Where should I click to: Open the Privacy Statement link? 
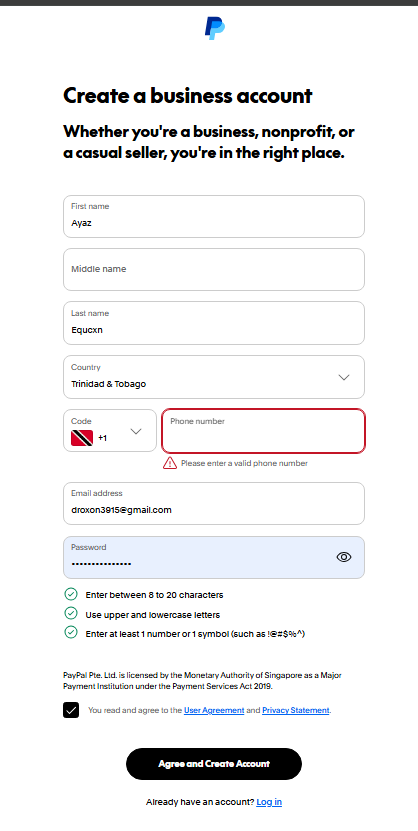(296, 710)
